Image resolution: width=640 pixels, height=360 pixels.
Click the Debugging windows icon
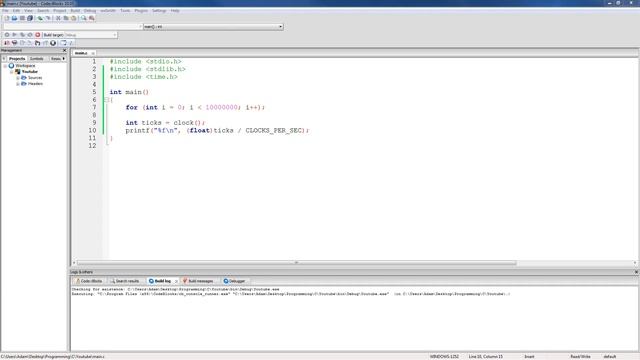[x=63, y=43]
